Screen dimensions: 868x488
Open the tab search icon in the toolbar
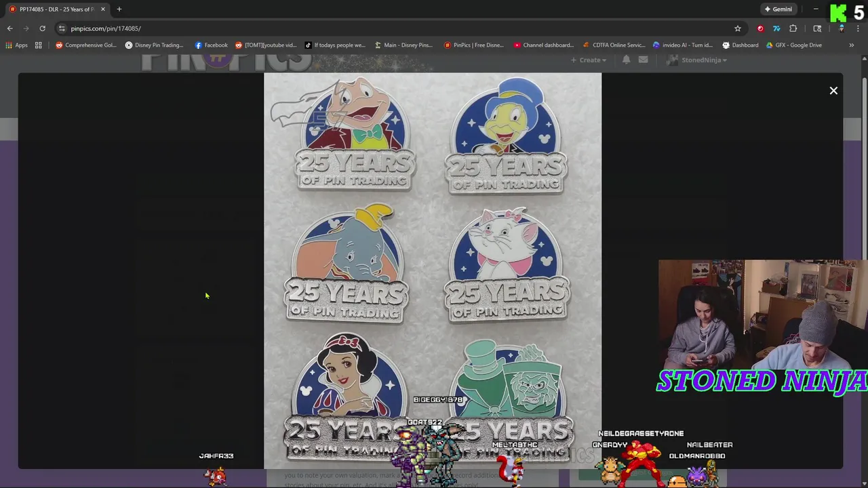tap(817, 28)
